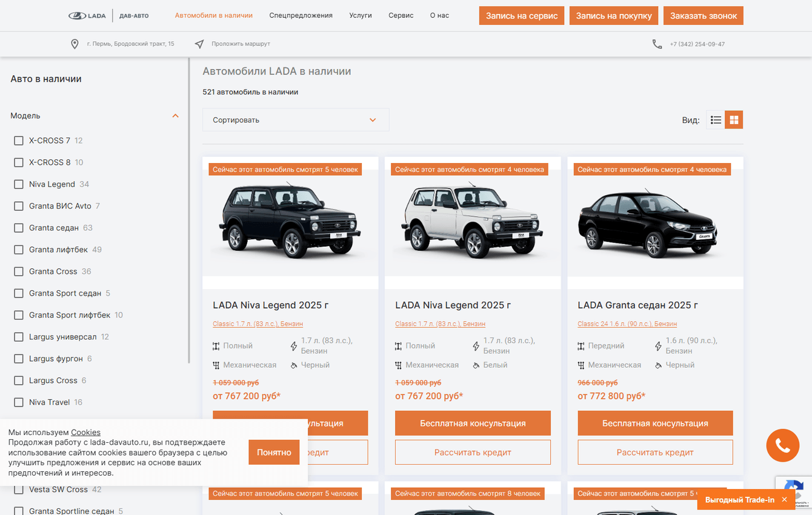Toggle the Largus фургон checkbox

click(x=19, y=359)
